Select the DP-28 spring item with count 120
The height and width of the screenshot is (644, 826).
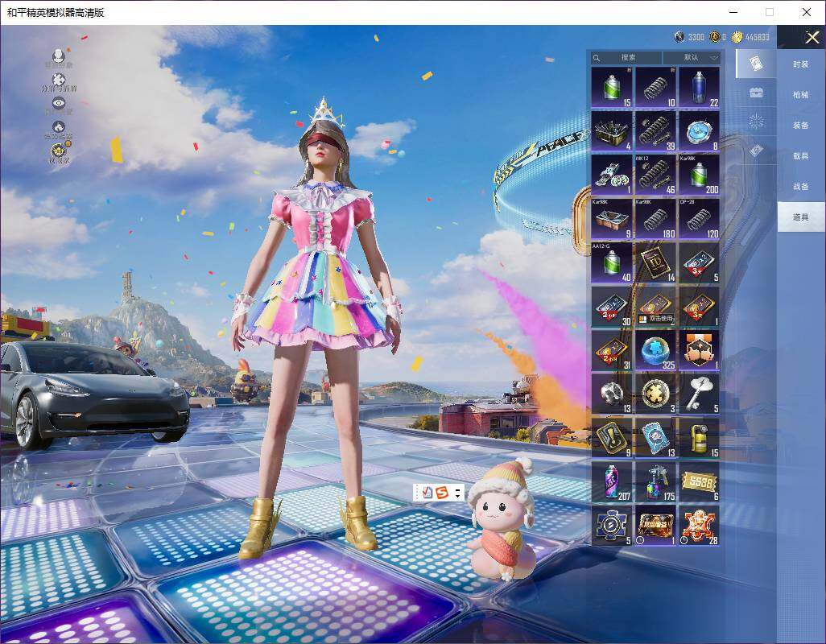(699, 219)
